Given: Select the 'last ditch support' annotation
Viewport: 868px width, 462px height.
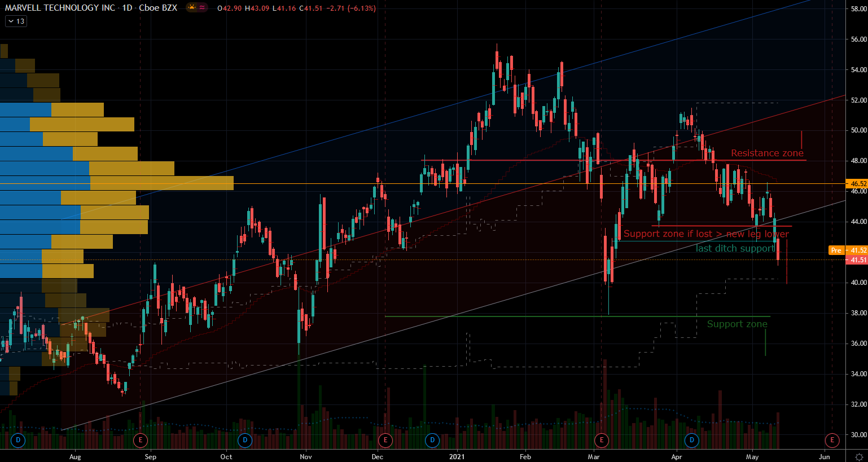Looking at the screenshot, I should (735, 249).
